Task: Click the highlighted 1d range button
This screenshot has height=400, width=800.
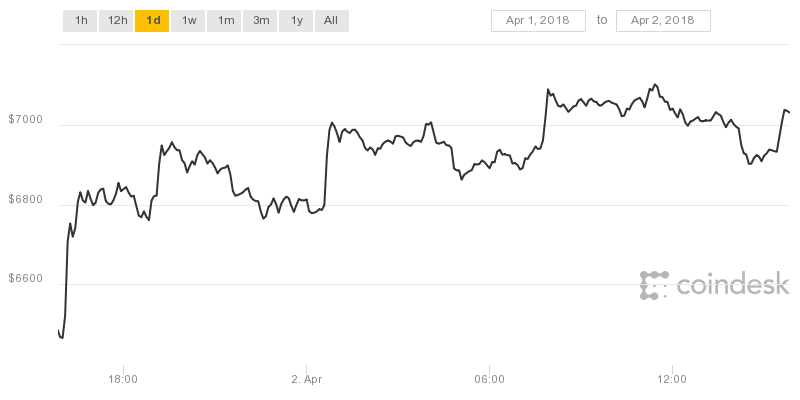Action: pyautogui.click(x=152, y=21)
